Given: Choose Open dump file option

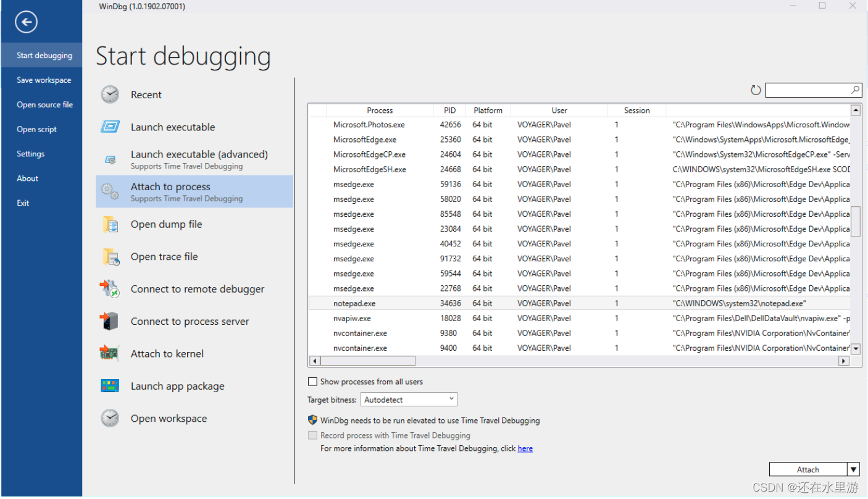Looking at the screenshot, I should (194, 224).
